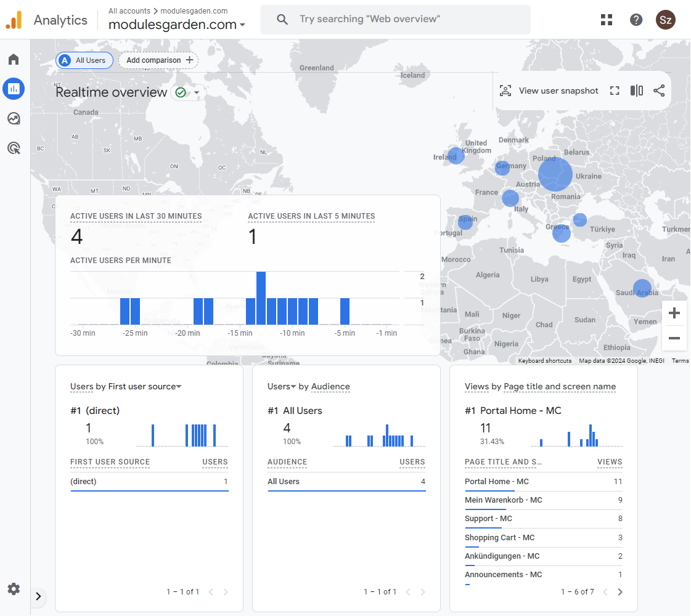Open the Explore sidebar icon
The height and width of the screenshot is (616, 691).
pyautogui.click(x=14, y=118)
